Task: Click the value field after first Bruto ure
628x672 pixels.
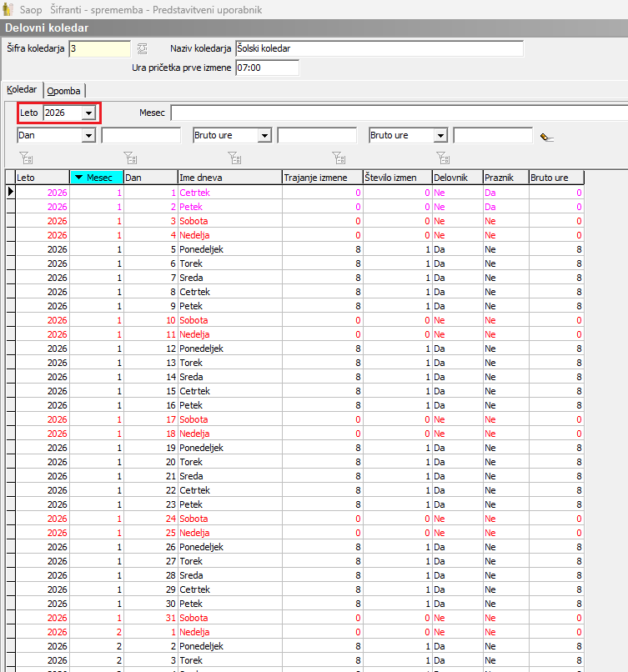Action: click(317, 136)
